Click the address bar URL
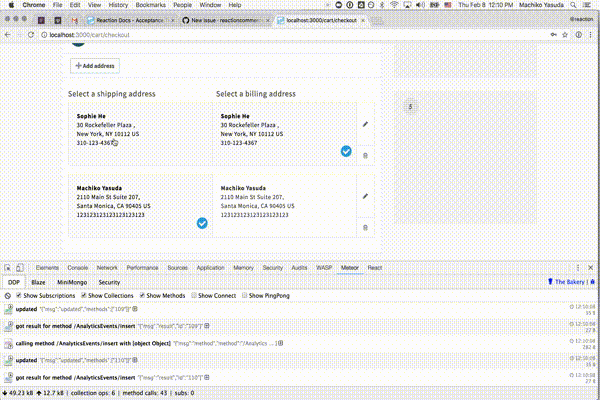 (90, 35)
